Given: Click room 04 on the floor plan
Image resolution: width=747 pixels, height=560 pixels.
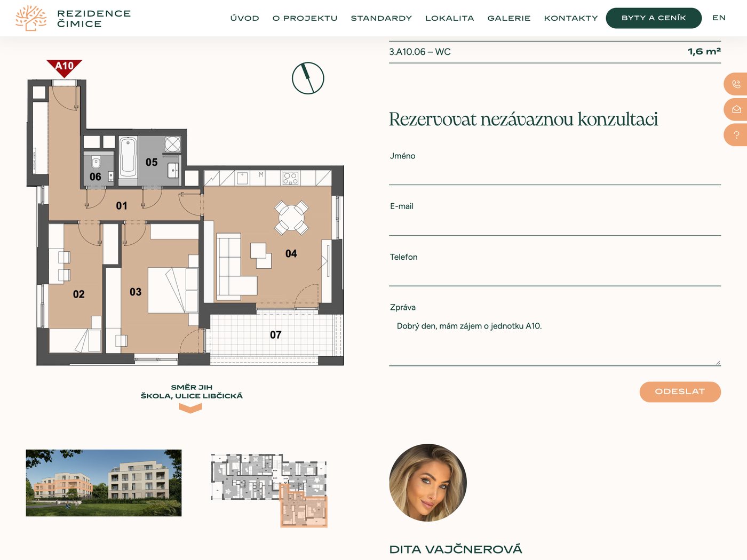Looking at the screenshot, I should tap(291, 253).
